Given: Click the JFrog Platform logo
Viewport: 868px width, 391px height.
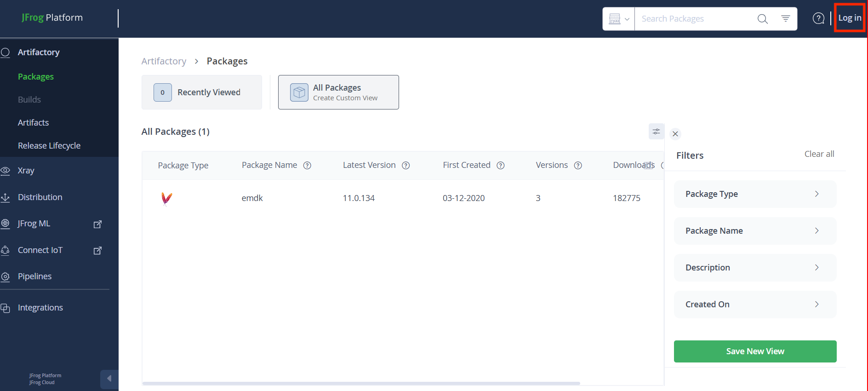Looking at the screenshot, I should 52,17.
